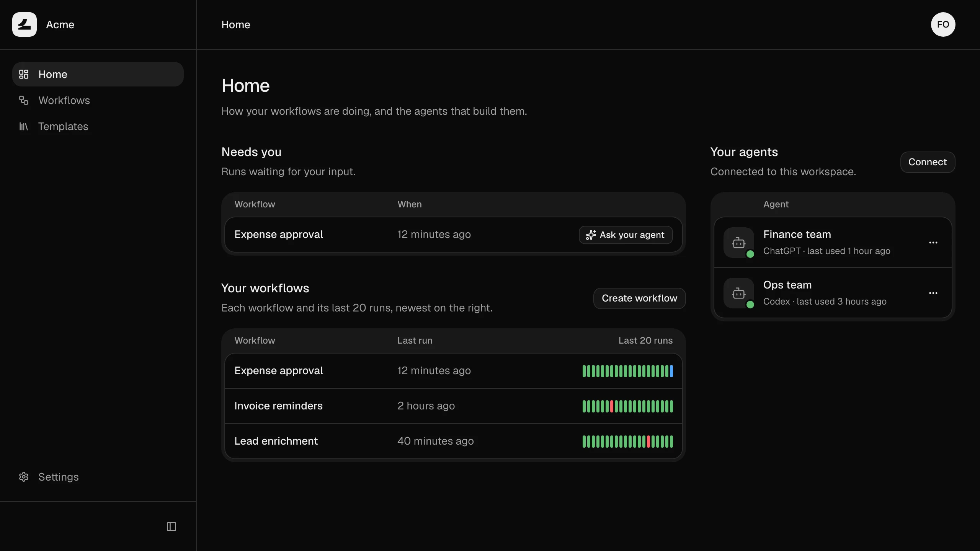Open the Lead enrichment workflow row
Image resolution: width=980 pixels, height=551 pixels.
(x=454, y=441)
